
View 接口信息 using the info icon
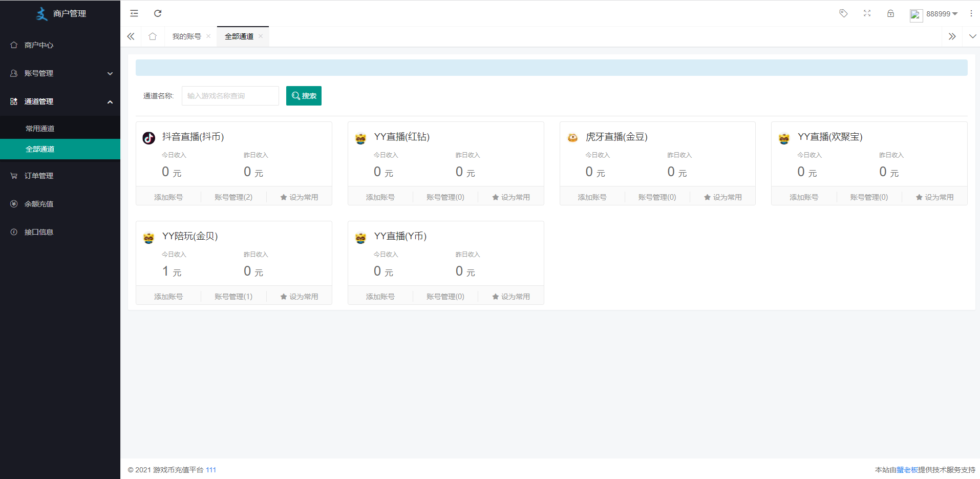pos(38,232)
